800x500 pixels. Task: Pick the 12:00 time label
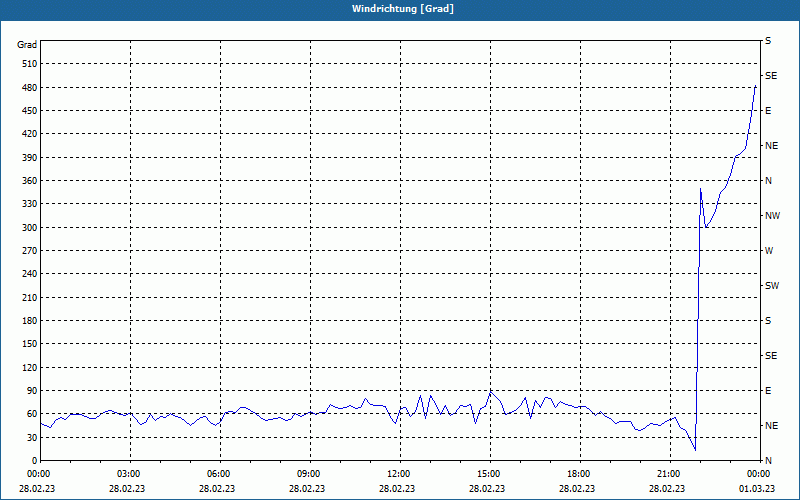[x=399, y=474]
